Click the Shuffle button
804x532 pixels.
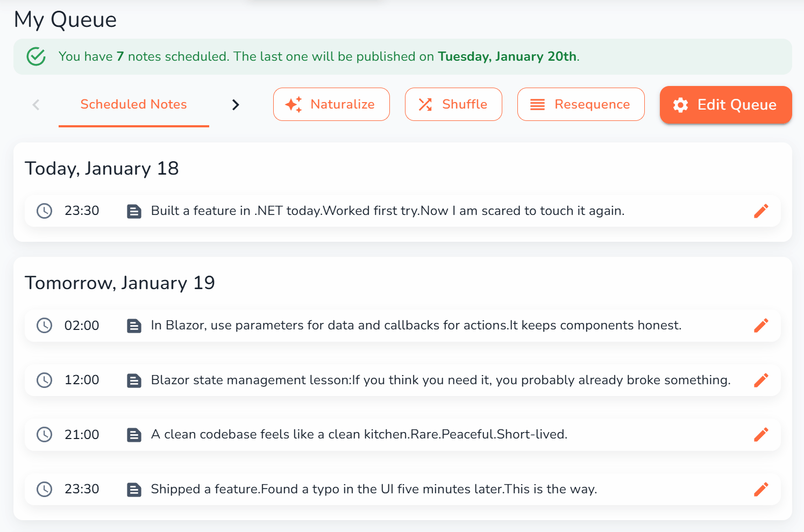[453, 104]
